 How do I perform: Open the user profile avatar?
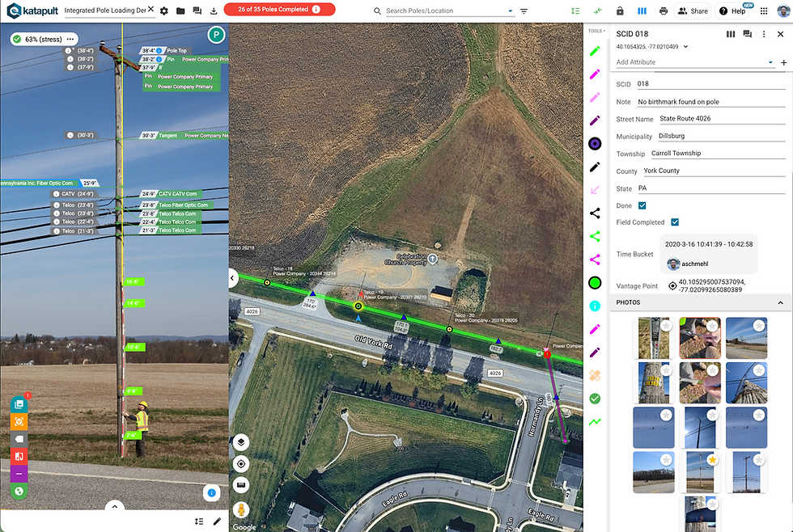click(783, 11)
